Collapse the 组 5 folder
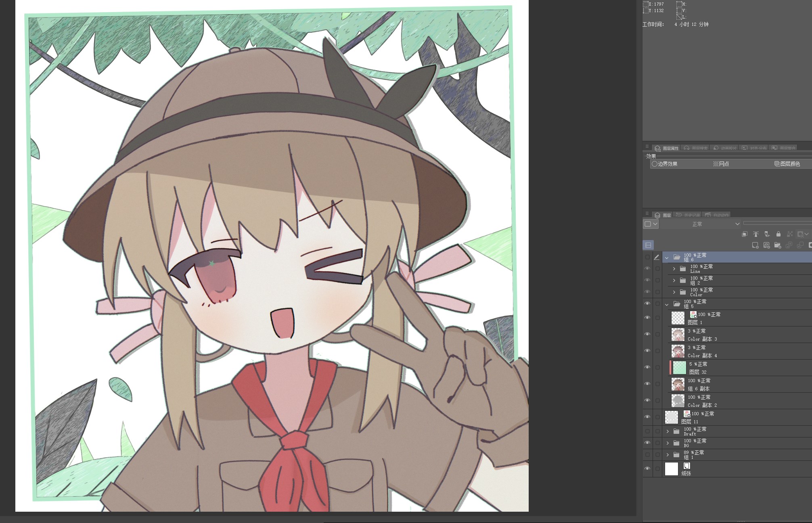Image resolution: width=812 pixels, height=523 pixels. [667, 304]
